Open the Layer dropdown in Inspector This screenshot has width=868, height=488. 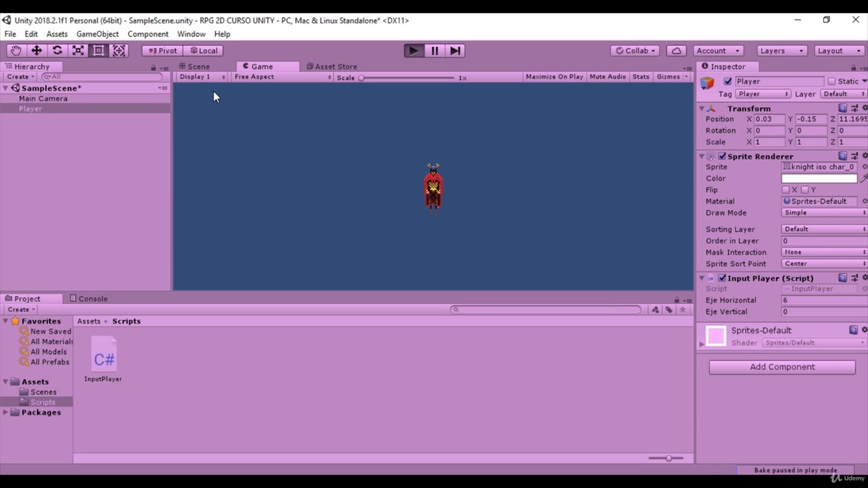point(844,94)
